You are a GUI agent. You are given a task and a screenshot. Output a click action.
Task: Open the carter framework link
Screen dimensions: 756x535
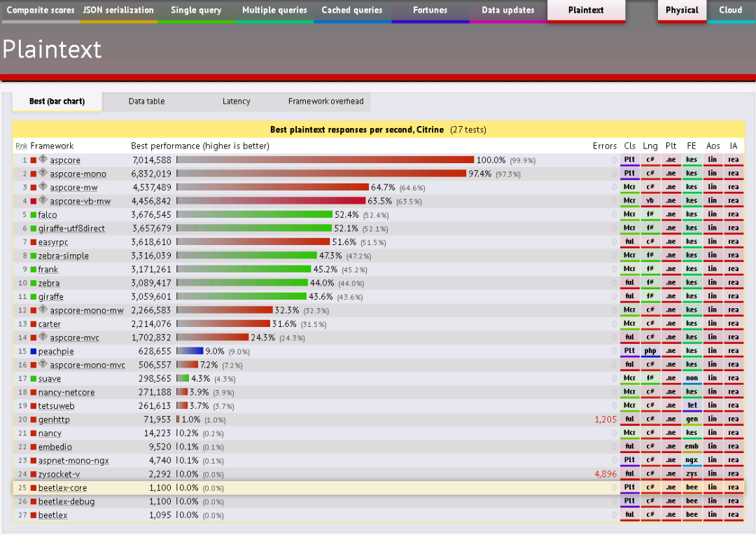(x=50, y=324)
